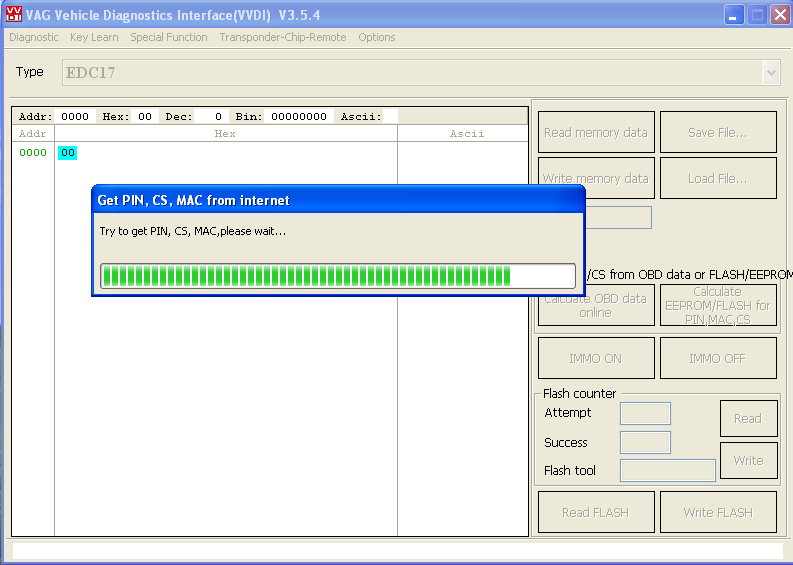Click Calculate EEPROM/FLASH for PIN,MAC,CS button
This screenshot has height=565, width=793.
718,305
